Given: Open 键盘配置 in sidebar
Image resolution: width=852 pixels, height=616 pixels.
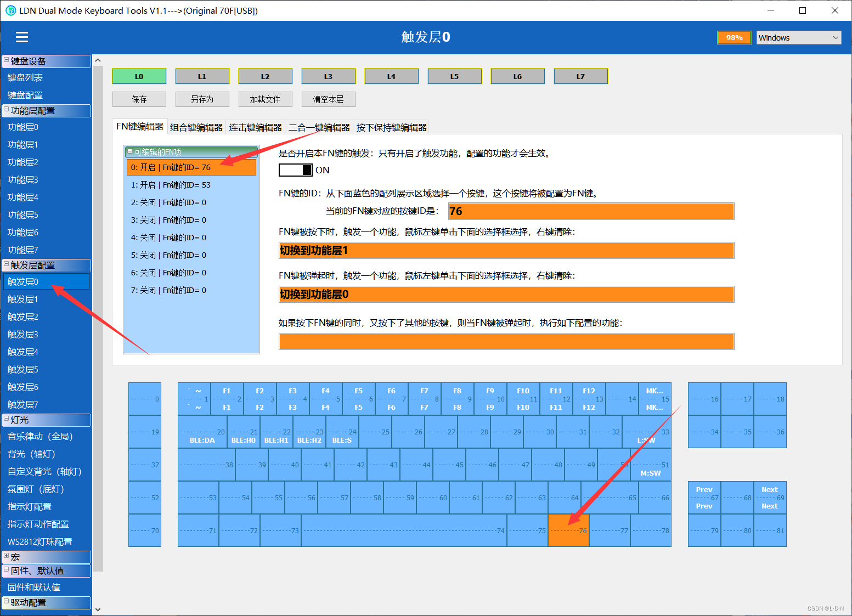Looking at the screenshot, I should 46,95.
